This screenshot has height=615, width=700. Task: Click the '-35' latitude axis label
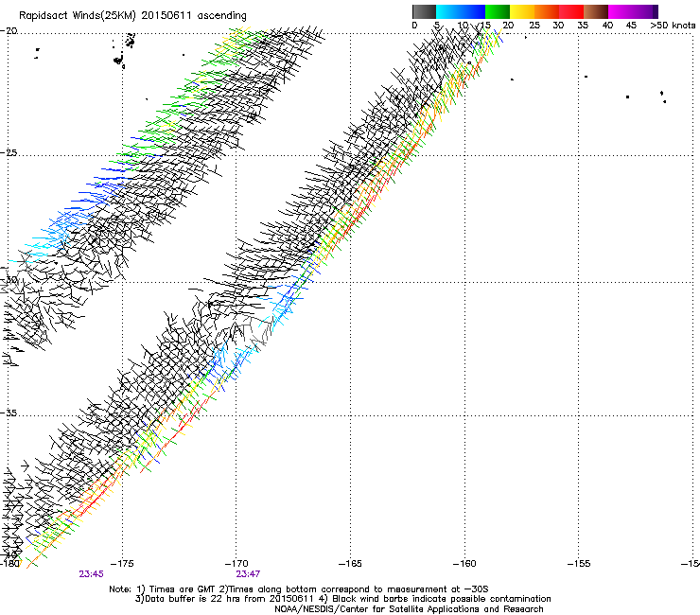(x=9, y=413)
